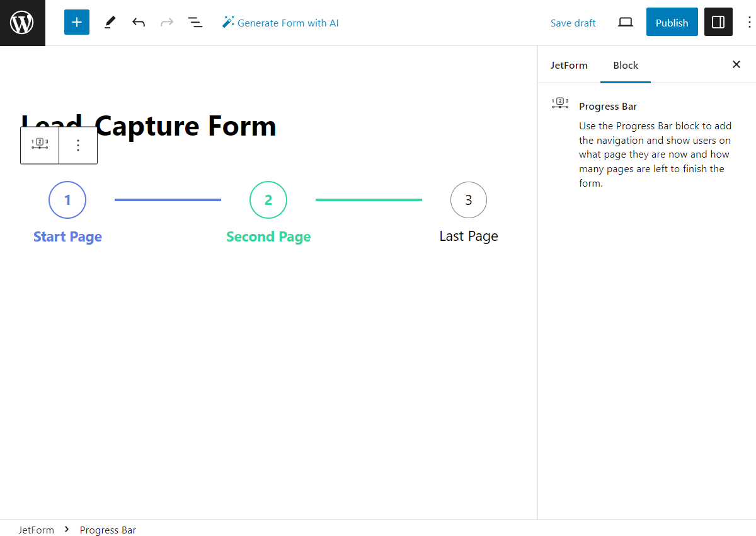
Task: Open the Document Overview list view
Action: pyautogui.click(x=195, y=21)
